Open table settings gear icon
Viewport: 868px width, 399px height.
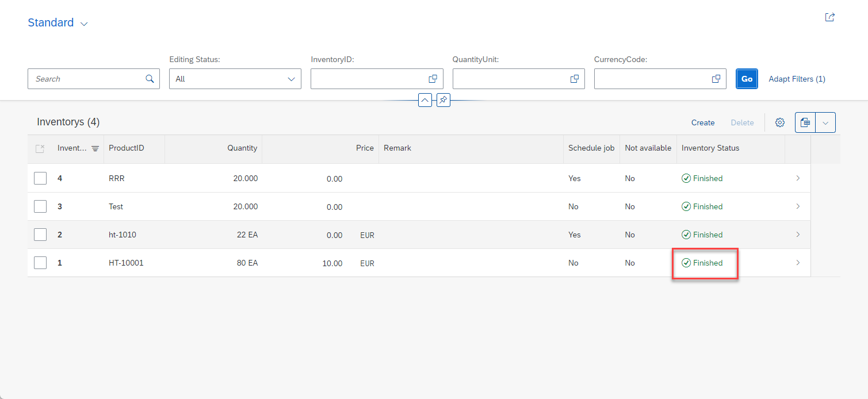coord(780,122)
